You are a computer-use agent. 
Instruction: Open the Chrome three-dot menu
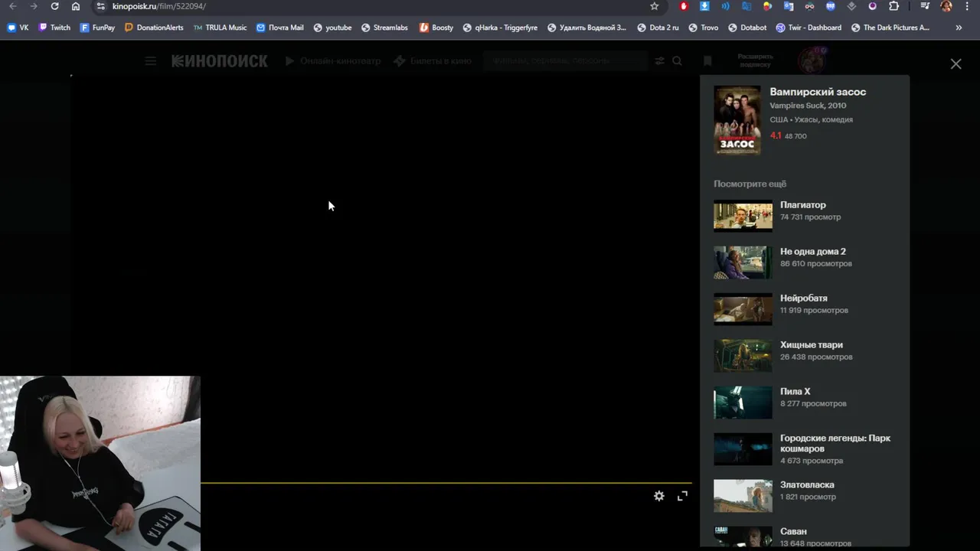click(967, 6)
